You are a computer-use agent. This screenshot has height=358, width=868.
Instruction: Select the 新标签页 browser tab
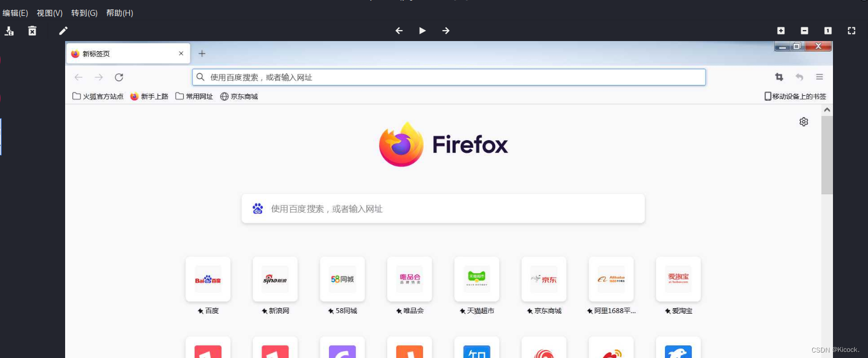point(129,54)
